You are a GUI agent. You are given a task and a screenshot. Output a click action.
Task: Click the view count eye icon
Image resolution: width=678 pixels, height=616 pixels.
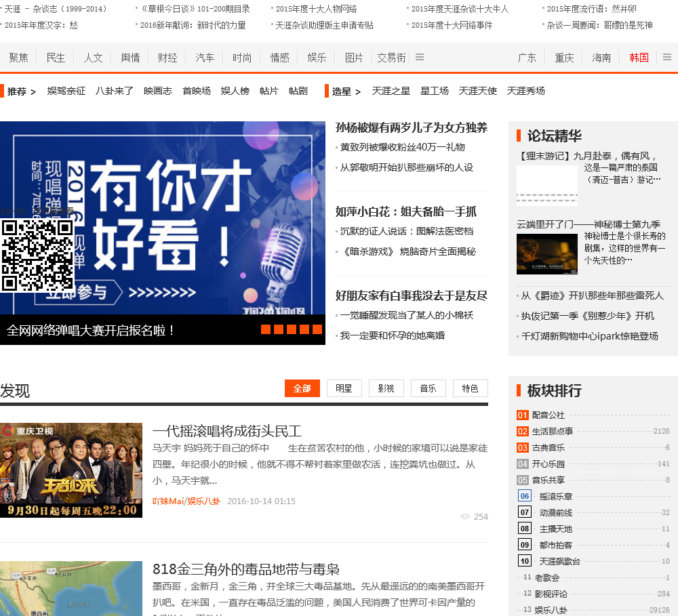465,516
